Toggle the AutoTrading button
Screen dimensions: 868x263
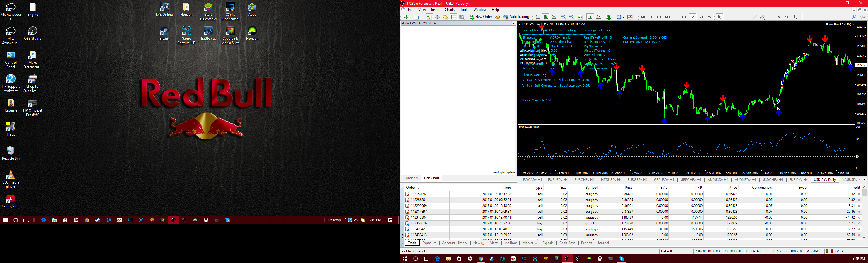(517, 17)
